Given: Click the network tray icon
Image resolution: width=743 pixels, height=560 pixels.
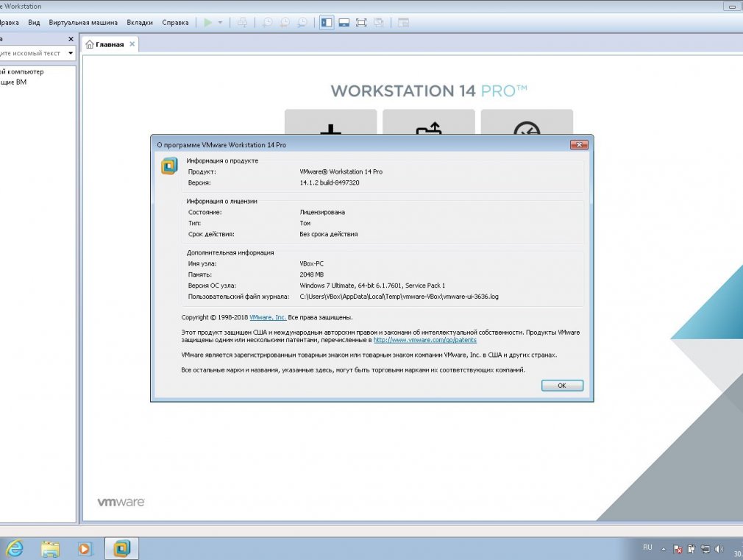Looking at the screenshot, I should pyautogui.click(x=705, y=549).
